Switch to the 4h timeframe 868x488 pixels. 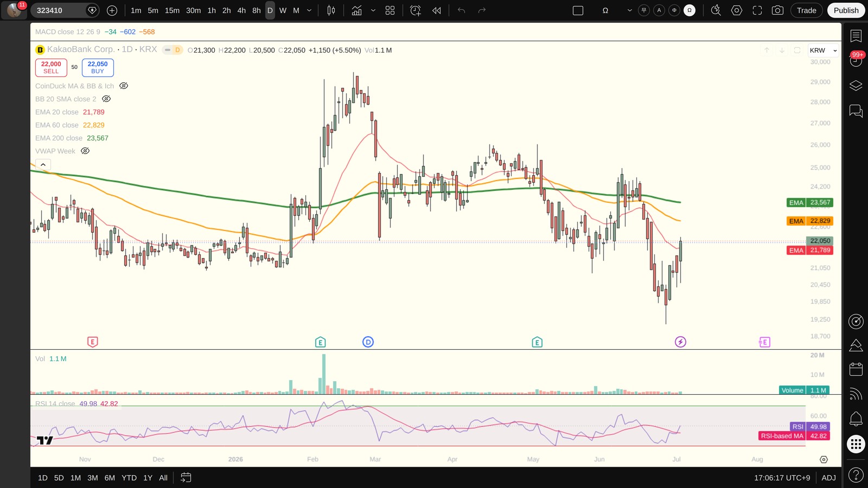(241, 10)
